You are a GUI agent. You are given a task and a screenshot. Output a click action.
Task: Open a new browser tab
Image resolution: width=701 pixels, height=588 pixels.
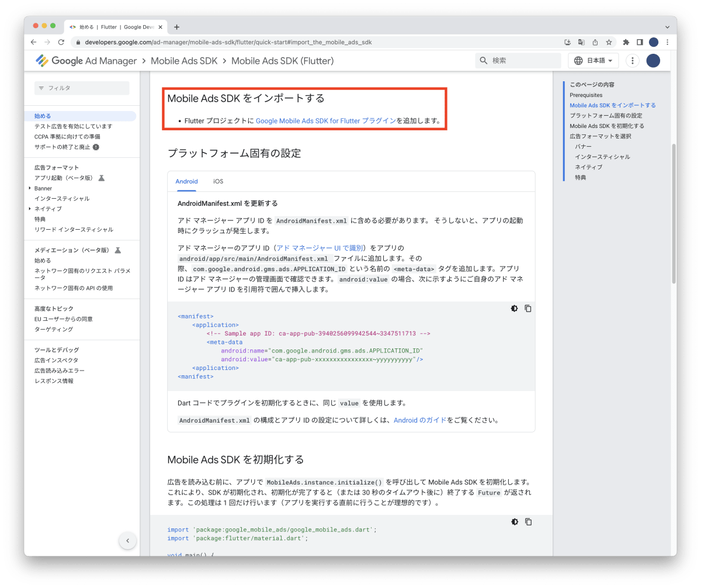coord(176,27)
